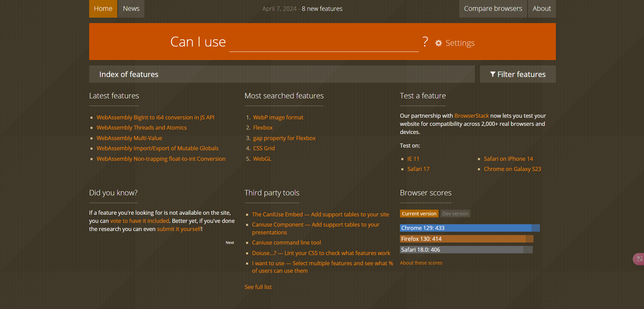Open gap property for Flexbox link
This screenshot has width=644, height=309.
(284, 138)
